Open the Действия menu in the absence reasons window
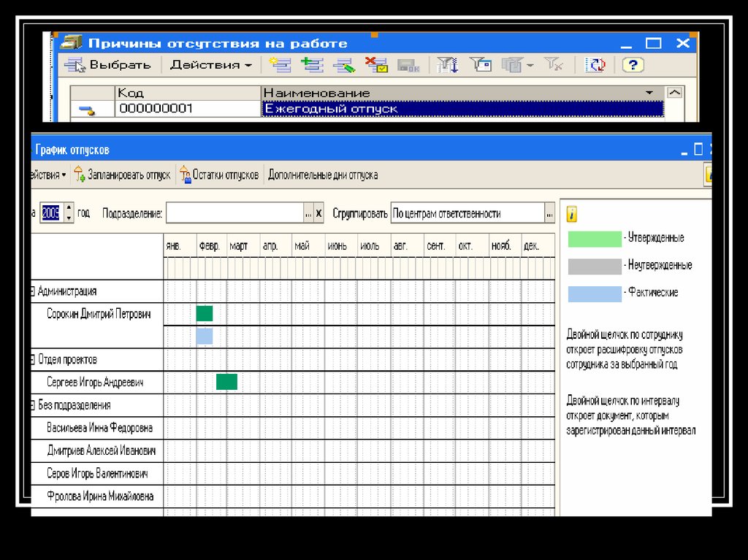The height and width of the screenshot is (560, 748). tap(210, 65)
